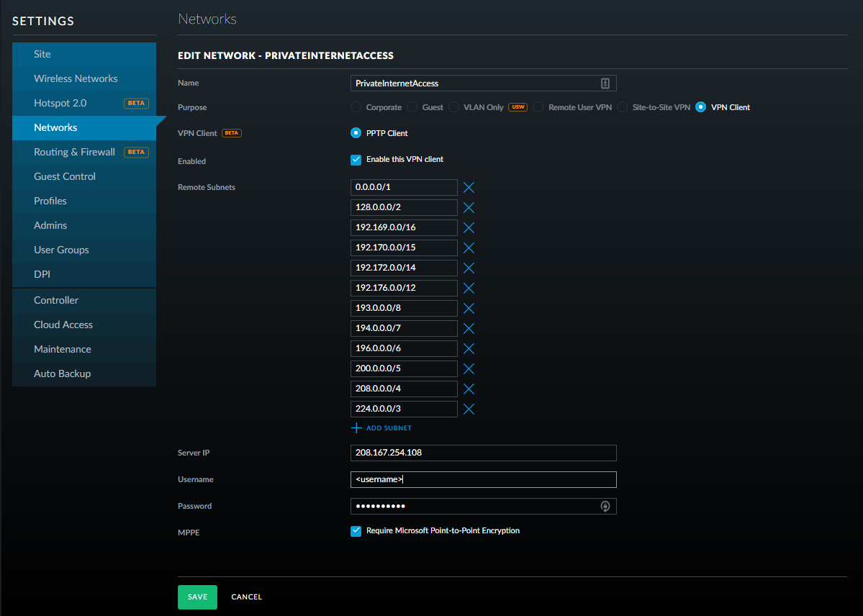Open Admins settings section

(x=84, y=226)
